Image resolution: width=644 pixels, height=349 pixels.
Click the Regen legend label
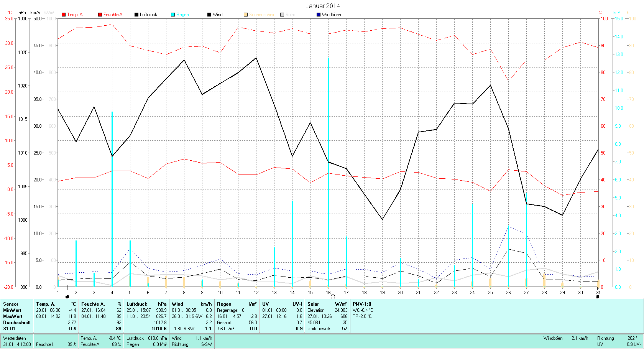tap(182, 15)
